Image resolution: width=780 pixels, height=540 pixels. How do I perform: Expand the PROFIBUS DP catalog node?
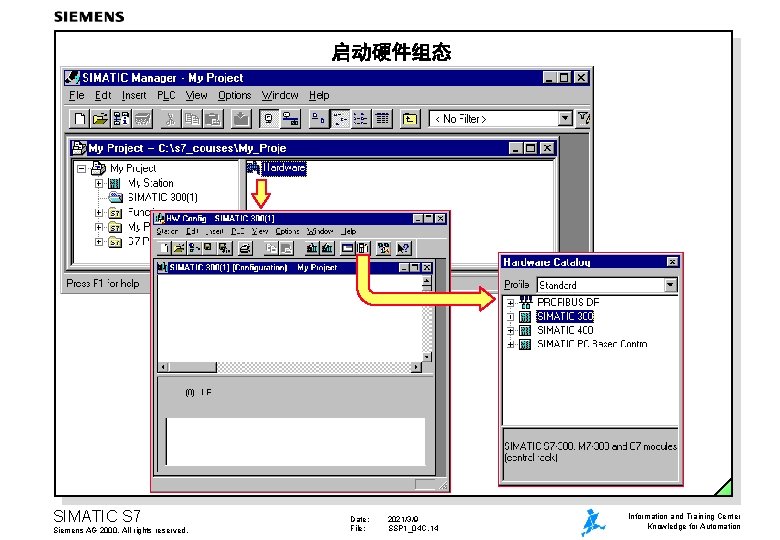(510, 303)
